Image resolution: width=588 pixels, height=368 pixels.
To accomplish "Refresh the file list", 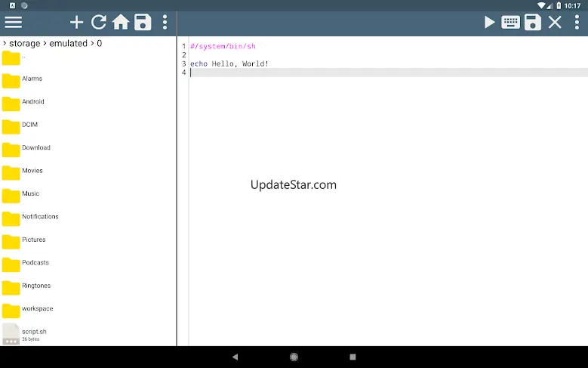I will click(x=99, y=22).
